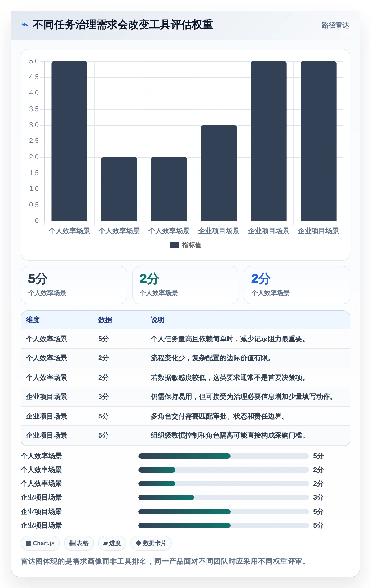Open the green 2分 stat card

(185, 285)
